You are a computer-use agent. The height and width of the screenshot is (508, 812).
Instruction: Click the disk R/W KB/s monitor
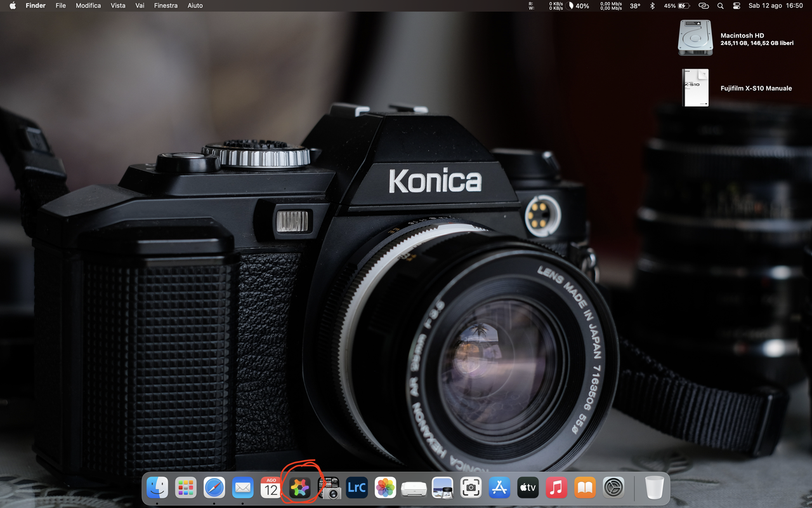tap(546, 6)
